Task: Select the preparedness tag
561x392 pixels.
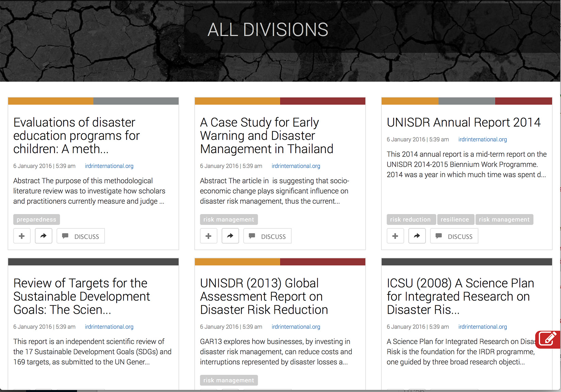Action: (36, 219)
